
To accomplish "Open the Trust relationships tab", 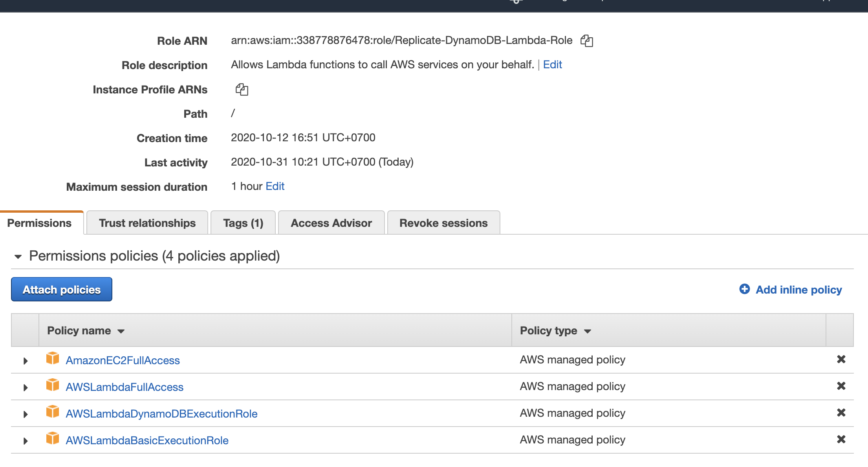I will tap(147, 223).
